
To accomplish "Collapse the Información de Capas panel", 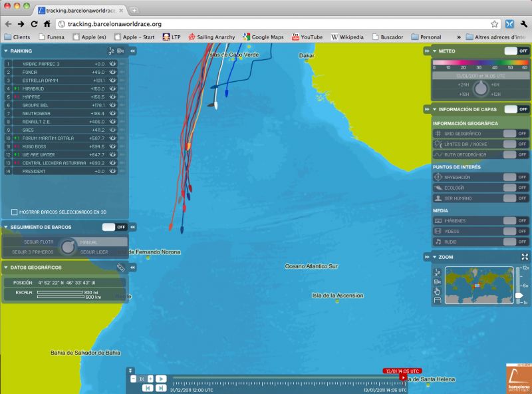I will click(435, 109).
